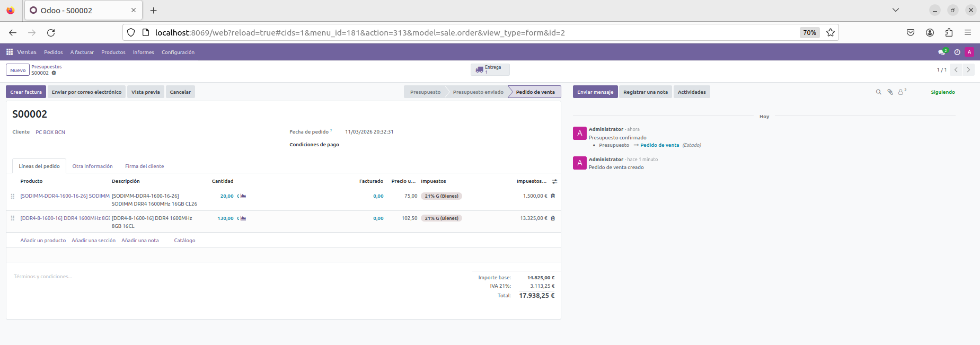Delete the SODIMM-DDR4-1600-16-26 order line
The image size is (980, 345).
point(553,196)
